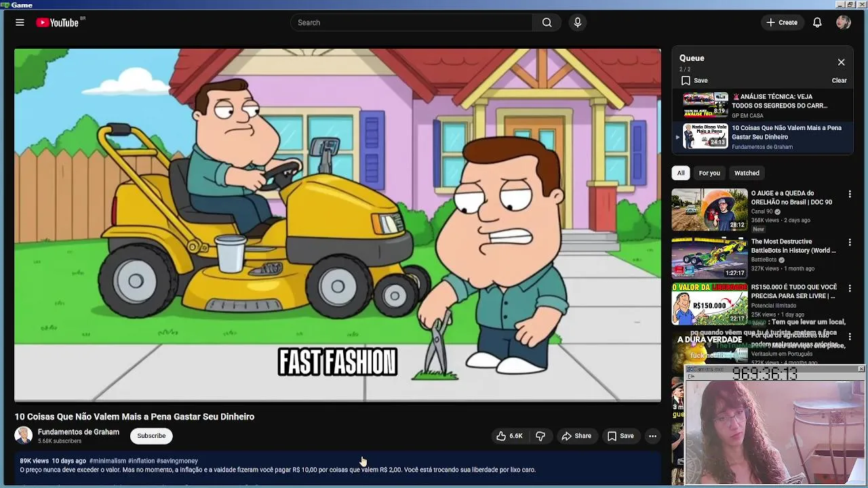Open options for R$150.000 video
This screenshot has height=488, width=868.
point(849,288)
